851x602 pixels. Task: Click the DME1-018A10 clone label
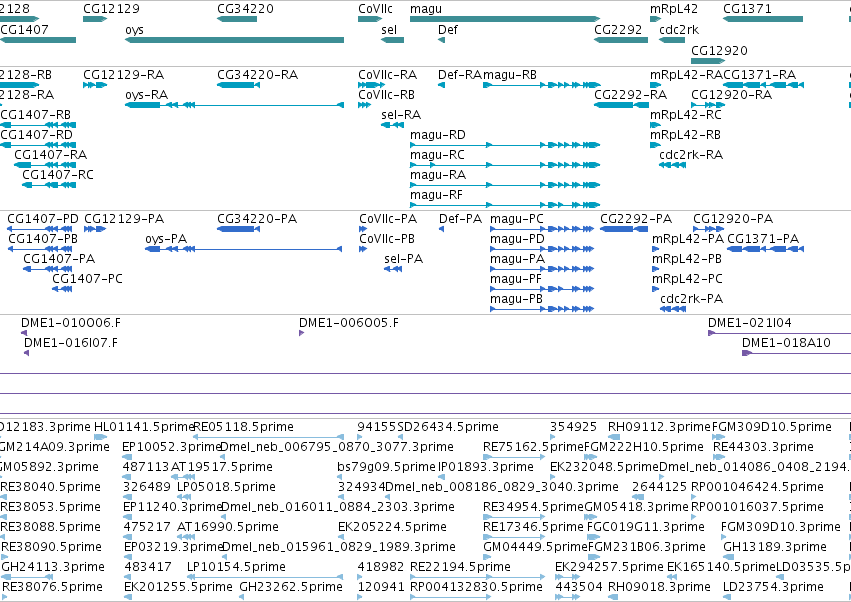[x=786, y=343]
